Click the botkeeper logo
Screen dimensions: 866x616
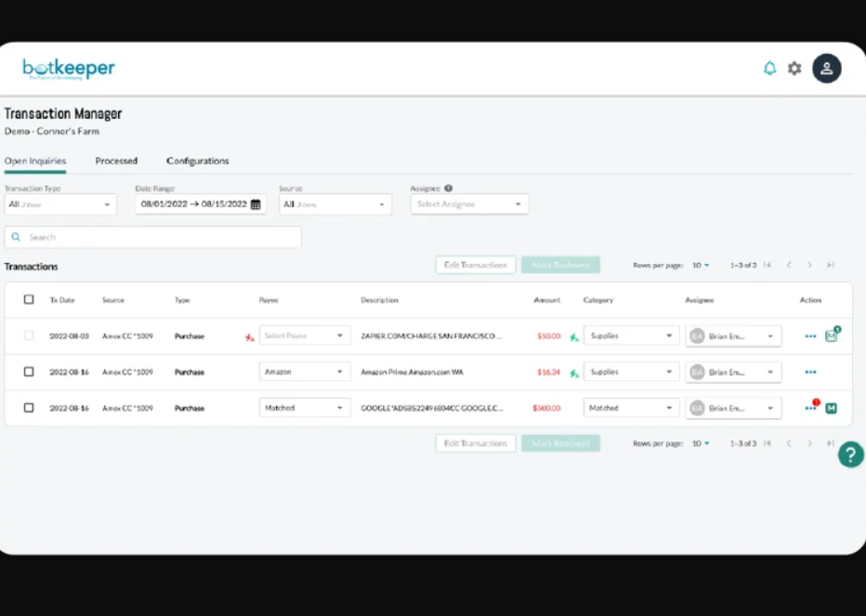pos(69,69)
